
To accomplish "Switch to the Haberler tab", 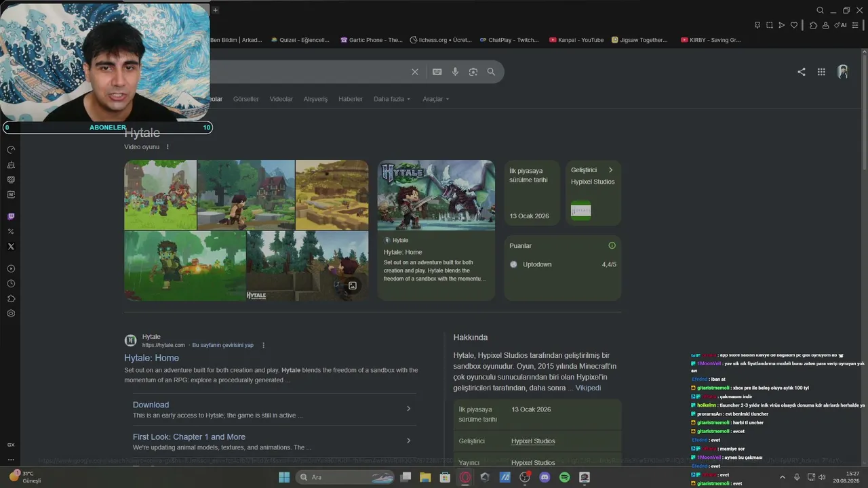I will tap(351, 99).
